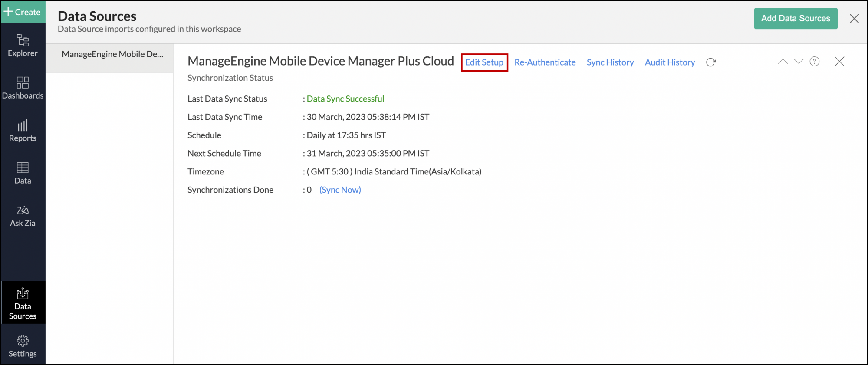The image size is (868, 365).
Task: Click the Re-Authenticate link
Action: tap(545, 62)
